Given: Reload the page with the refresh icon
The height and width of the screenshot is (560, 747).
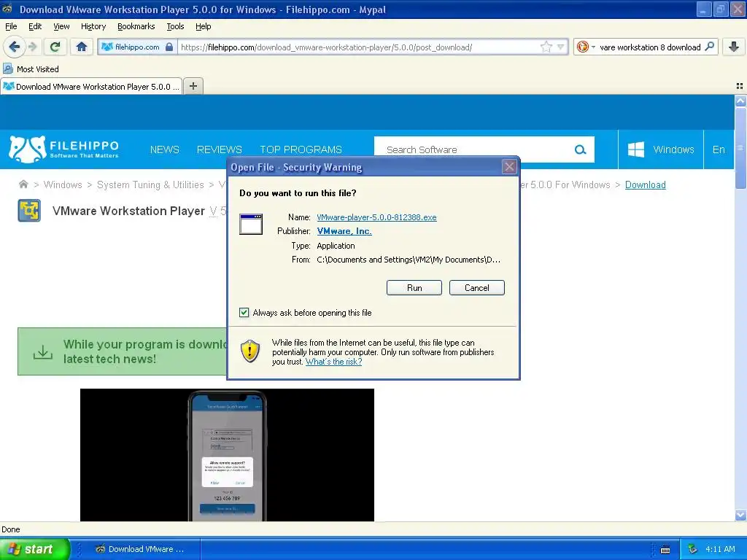Looking at the screenshot, I should point(55,47).
